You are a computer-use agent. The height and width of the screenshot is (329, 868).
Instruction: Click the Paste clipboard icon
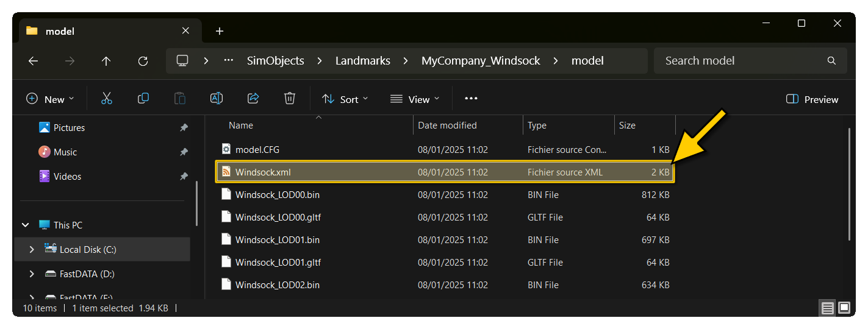click(x=180, y=99)
